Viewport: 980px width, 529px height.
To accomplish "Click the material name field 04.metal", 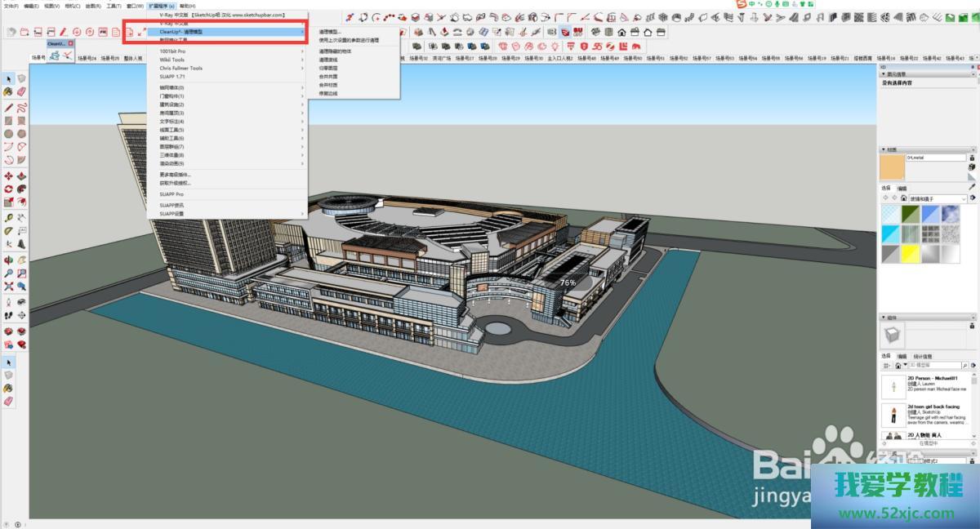I will click(x=935, y=157).
